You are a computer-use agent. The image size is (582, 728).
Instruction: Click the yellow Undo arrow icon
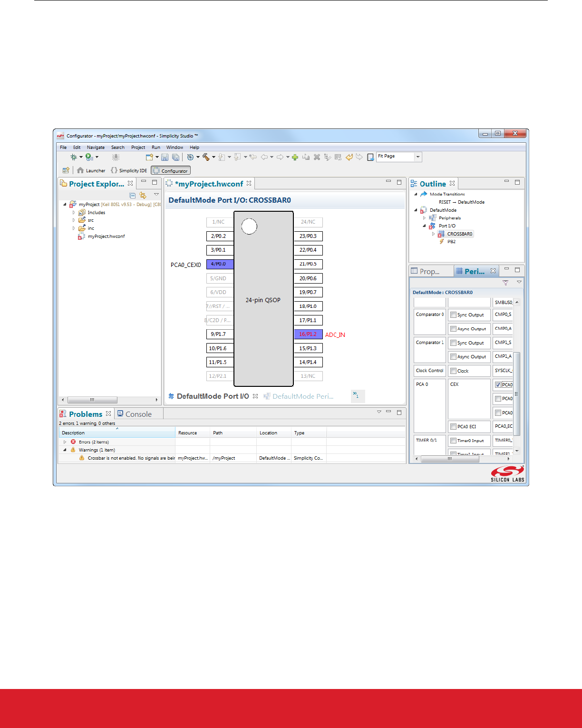coord(349,157)
